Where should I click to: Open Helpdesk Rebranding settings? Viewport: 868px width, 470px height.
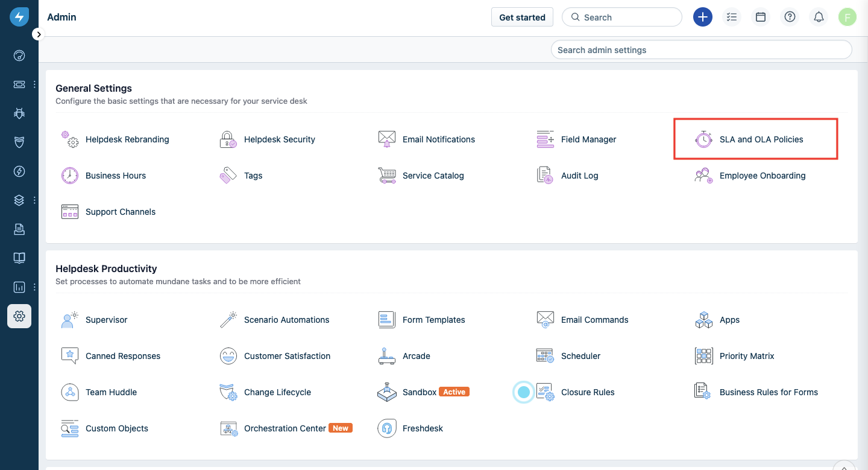pos(127,139)
